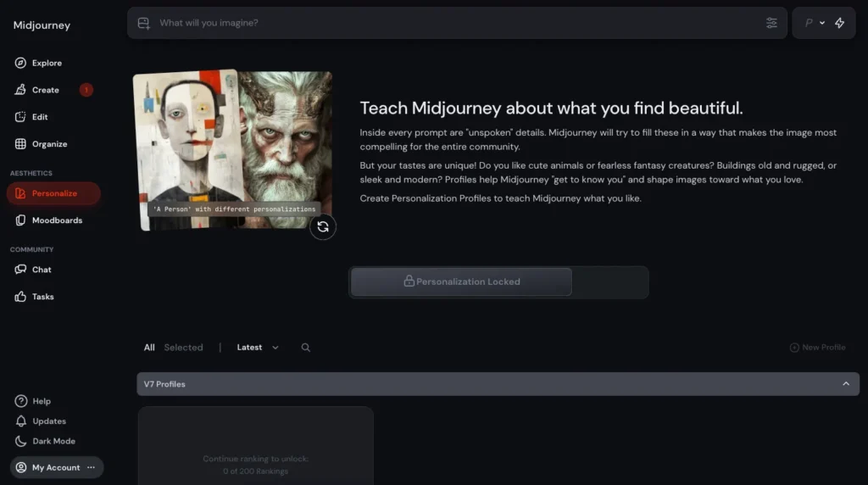The image size is (868, 485).
Task: Click the 'What will you imagine?' prompt field
Action: tap(449, 23)
